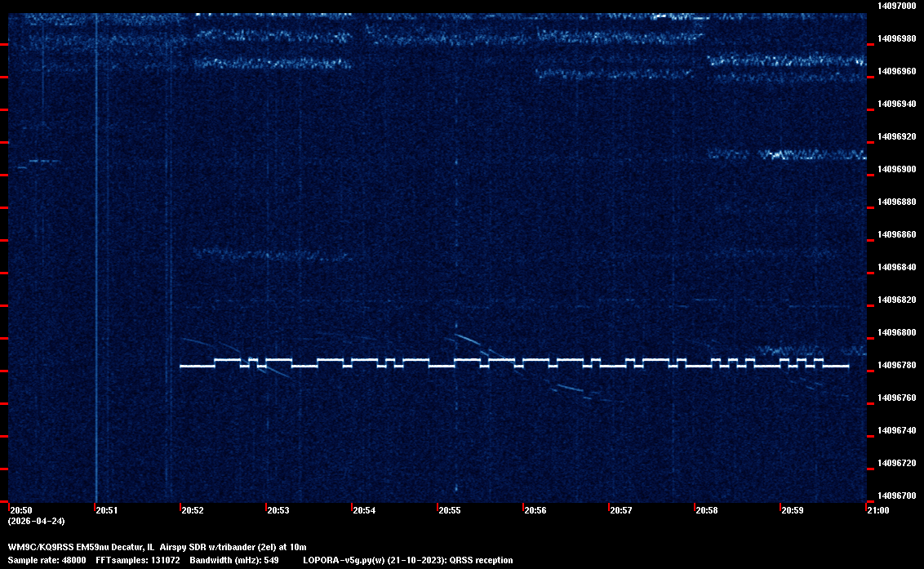
Task: Click the (2026-04-24) date label
Action: coord(37,521)
